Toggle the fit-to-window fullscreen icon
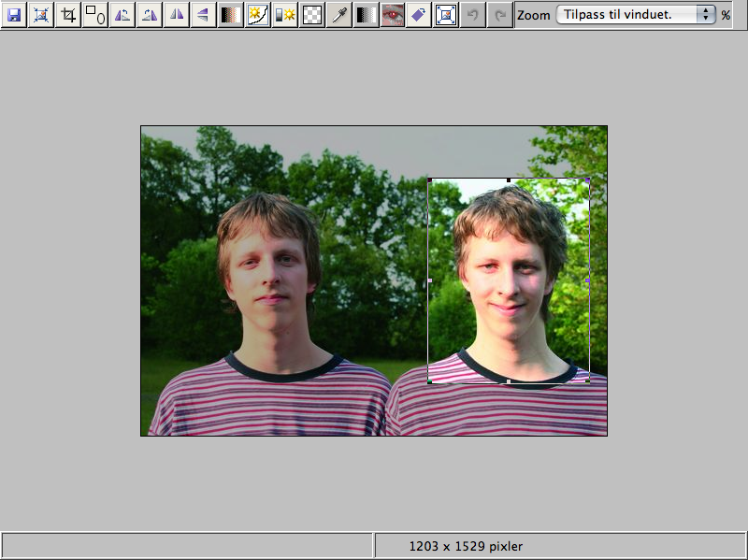 [x=447, y=15]
